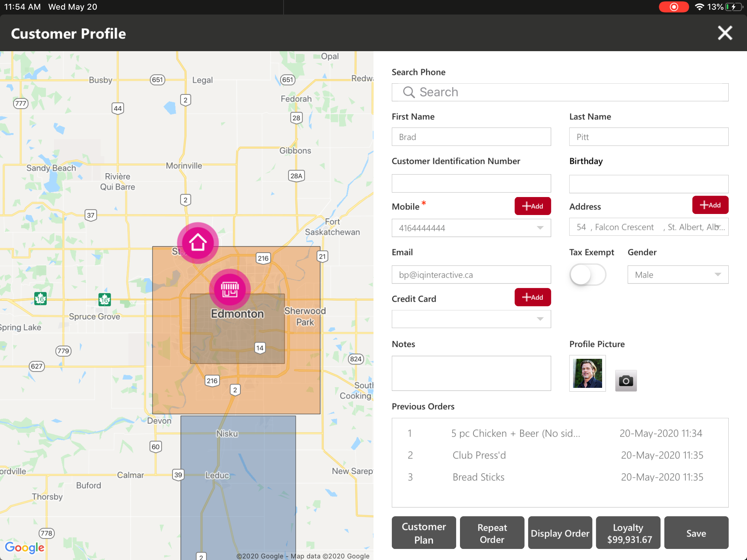Edit the First Name field showing Brad

pos(471,137)
